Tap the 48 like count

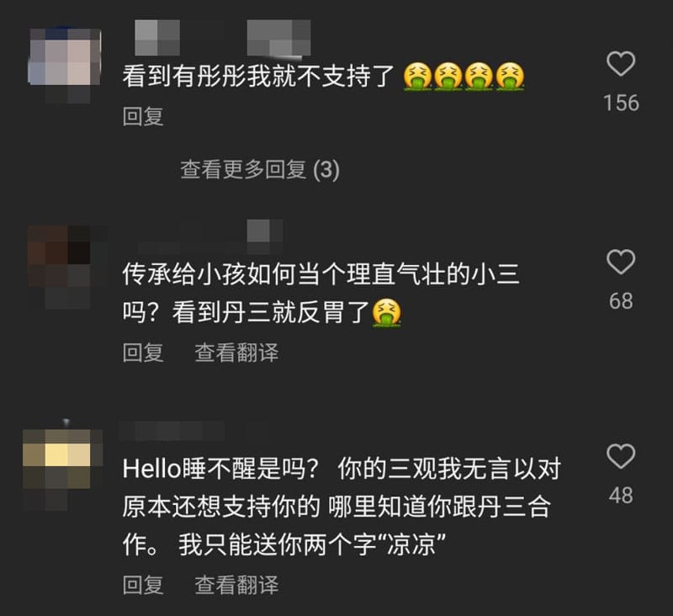621,496
